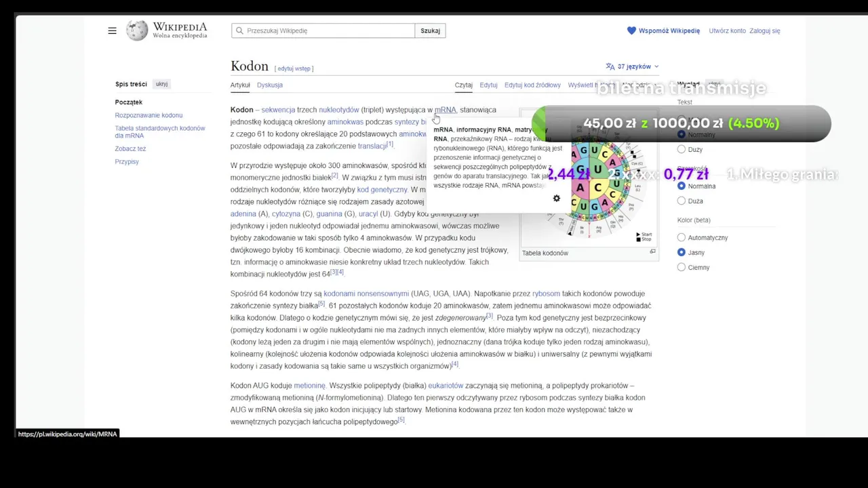This screenshot has height=488, width=868.
Task: Follow the cytozyna link
Action: point(286,214)
